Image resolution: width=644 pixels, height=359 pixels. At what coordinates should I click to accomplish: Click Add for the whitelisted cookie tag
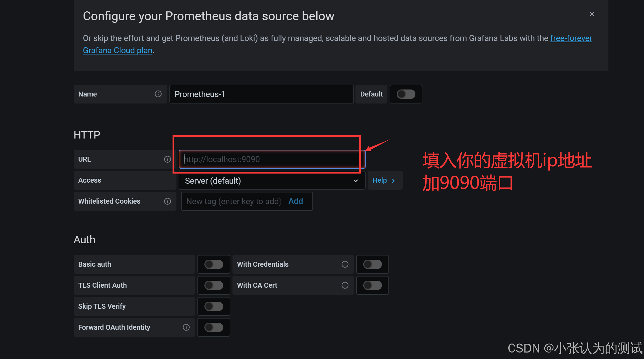click(x=296, y=201)
